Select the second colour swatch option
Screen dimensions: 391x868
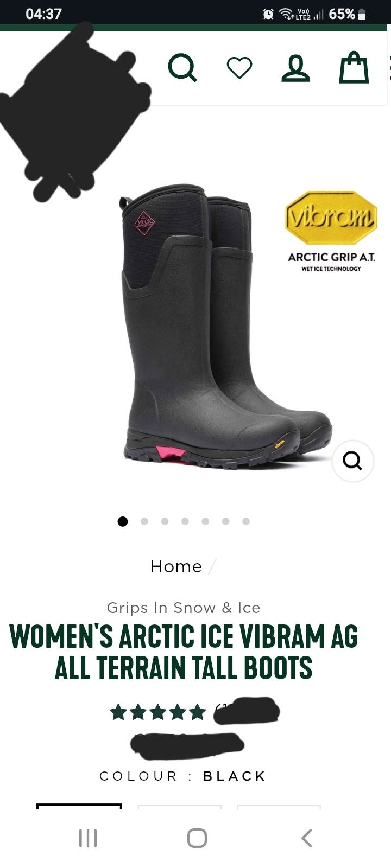click(180, 807)
